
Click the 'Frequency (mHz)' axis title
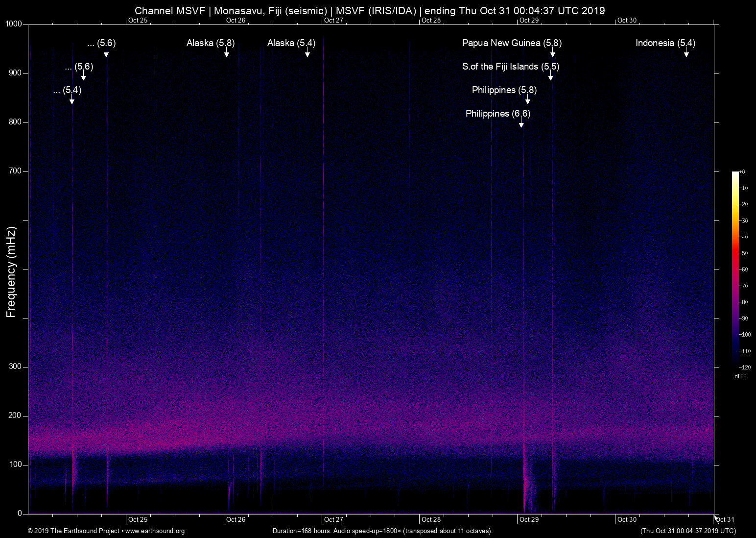click(11, 272)
